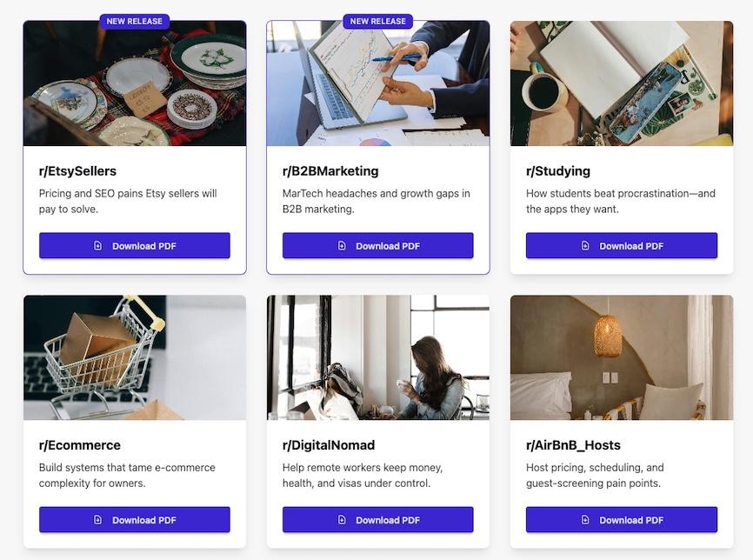Download the r/DigitalNomad PDF report
Image resolution: width=753 pixels, height=560 pixels.
[x=378, y=520]
